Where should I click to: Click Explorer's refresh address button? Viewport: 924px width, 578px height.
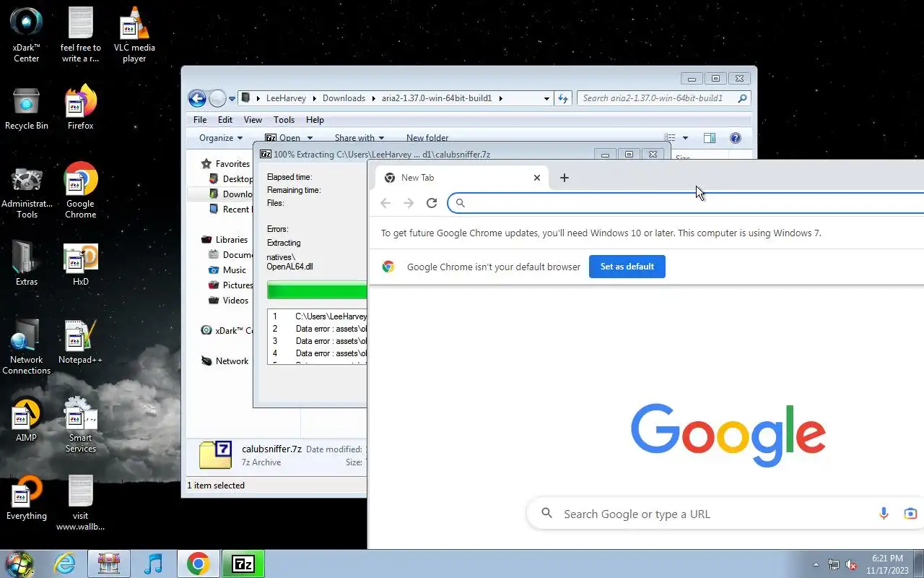coord(563,98)
